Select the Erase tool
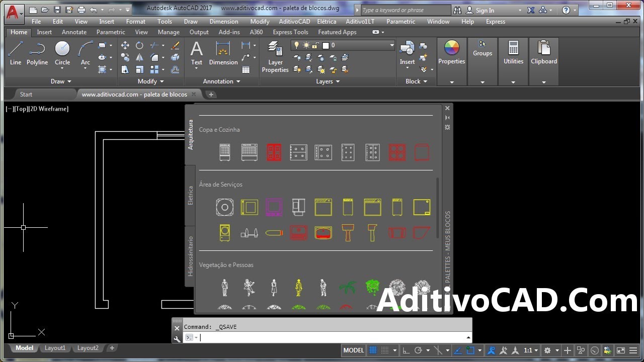644x362 pixels. coord(175,45)
